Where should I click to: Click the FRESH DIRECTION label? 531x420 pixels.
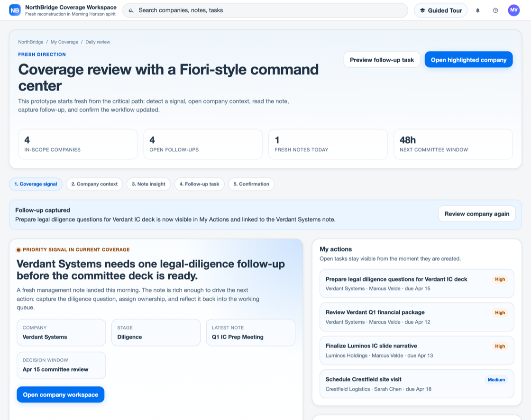[x=42, y=55]
